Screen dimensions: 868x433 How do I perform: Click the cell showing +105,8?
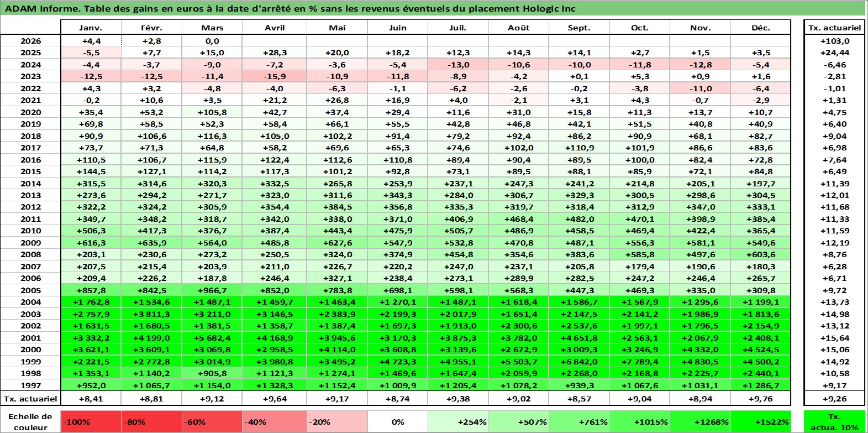click(212, 112)
